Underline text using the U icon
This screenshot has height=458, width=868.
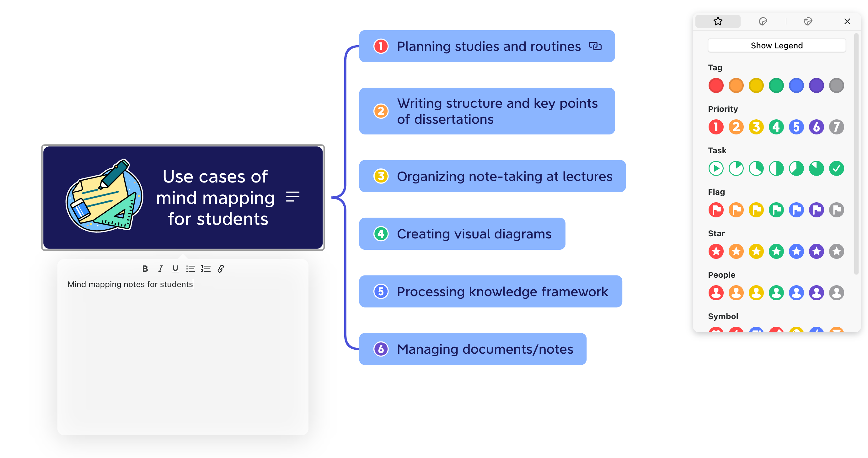click(175, 269)
